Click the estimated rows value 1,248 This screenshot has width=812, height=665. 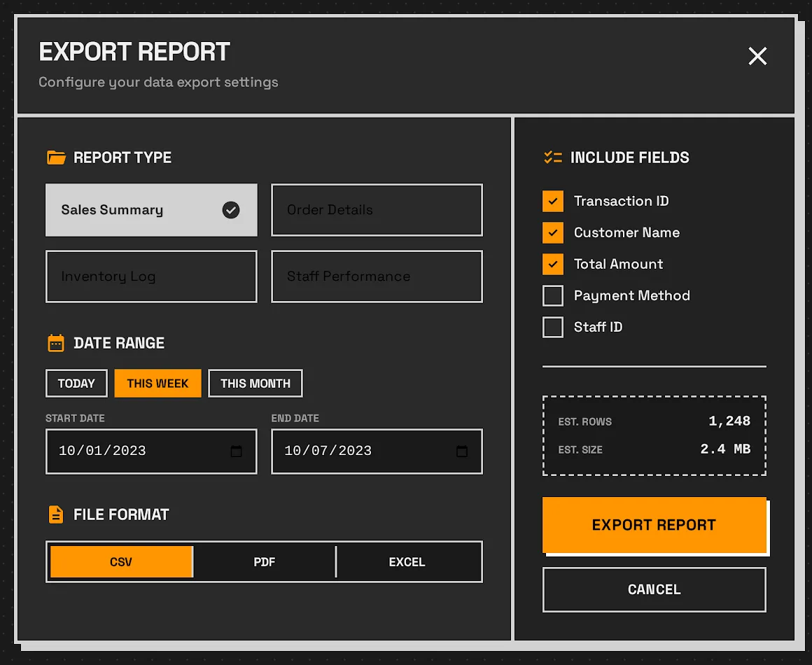pos(729,421)
